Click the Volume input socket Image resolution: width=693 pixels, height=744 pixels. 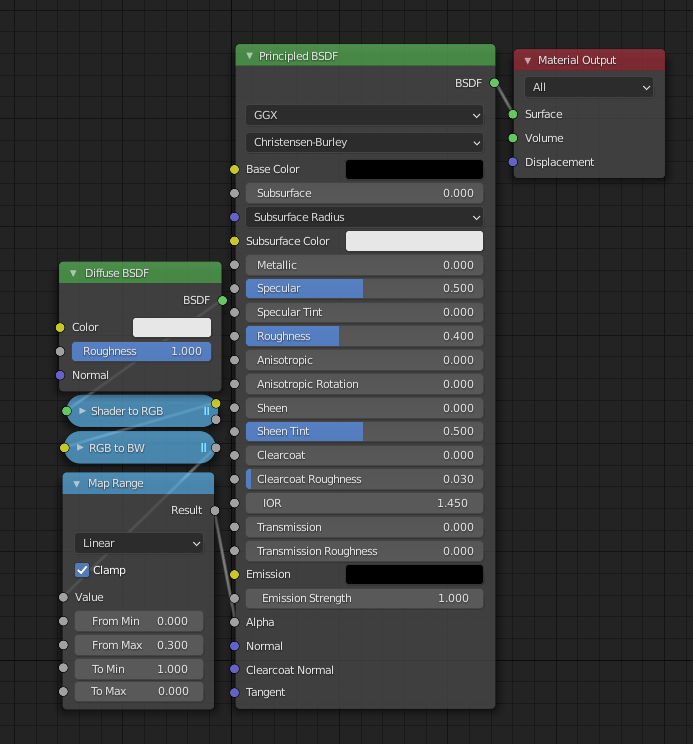[x=513, y=138]
